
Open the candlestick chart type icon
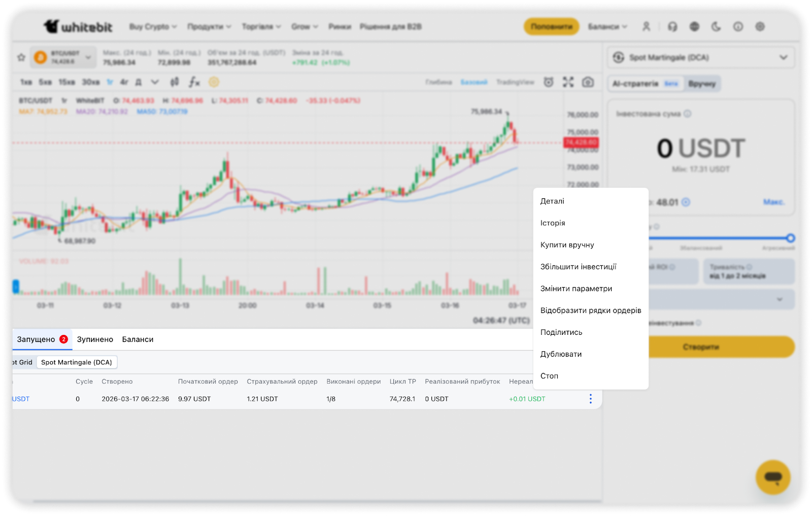point(175,82)
